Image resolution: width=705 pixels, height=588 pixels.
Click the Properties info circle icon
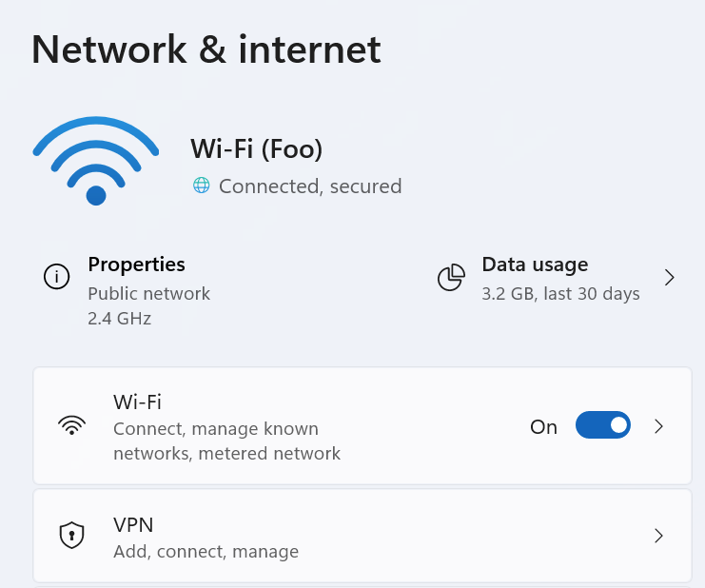[x=57, y=277]
